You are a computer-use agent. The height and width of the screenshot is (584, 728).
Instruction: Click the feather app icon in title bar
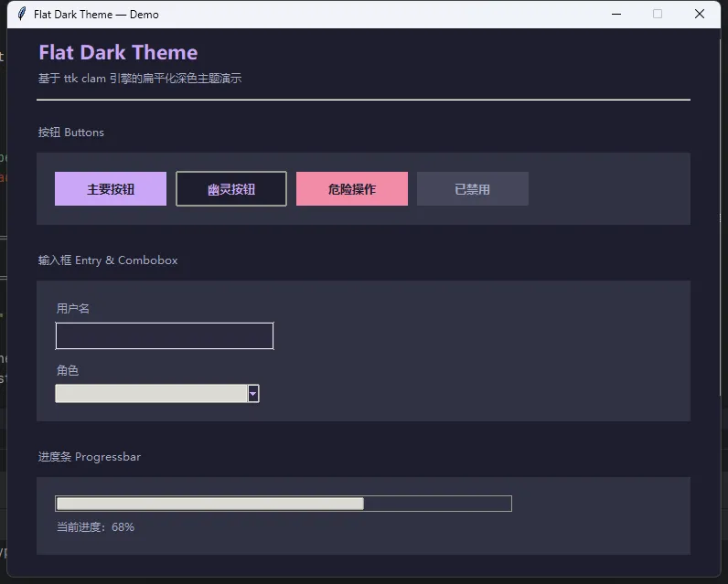(21, 14)
